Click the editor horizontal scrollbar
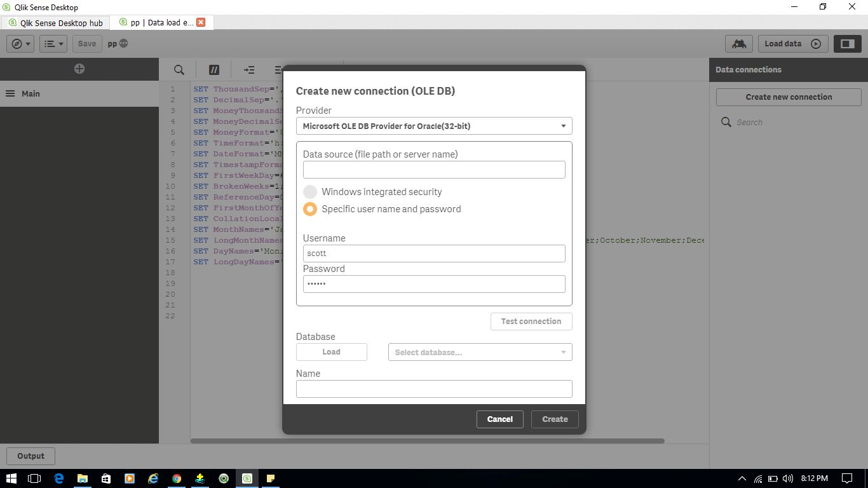 (x=428, y=441)
